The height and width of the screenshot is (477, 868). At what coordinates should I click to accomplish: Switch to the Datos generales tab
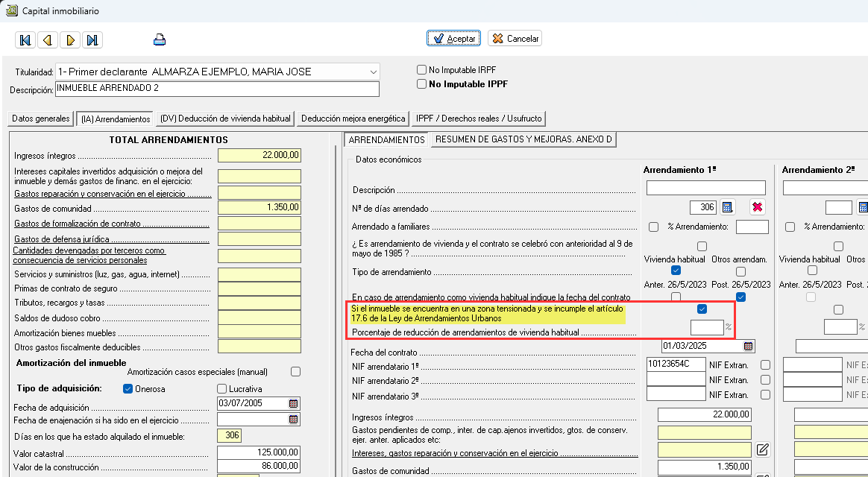(x=41, y=119)
